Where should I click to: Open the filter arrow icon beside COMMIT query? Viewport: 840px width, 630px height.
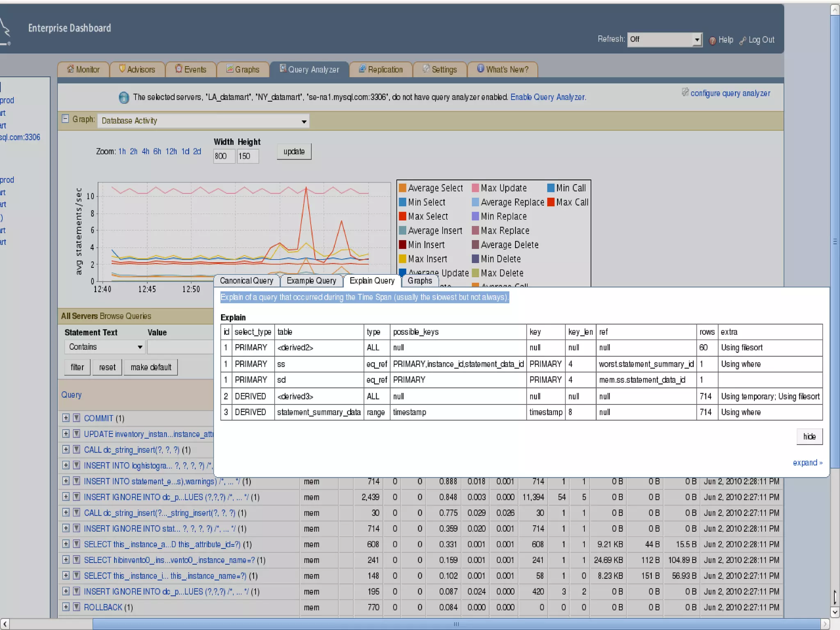pos(76,418)
